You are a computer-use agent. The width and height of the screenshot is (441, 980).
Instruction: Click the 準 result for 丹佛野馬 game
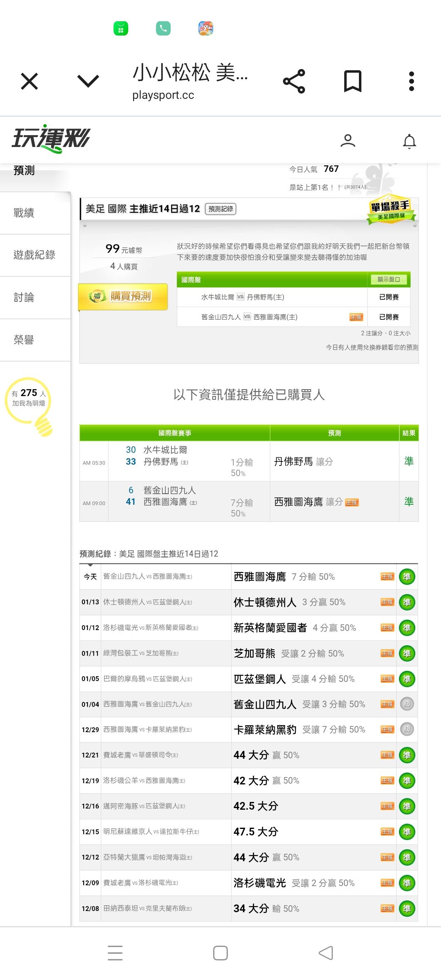(x=409, y=461)
